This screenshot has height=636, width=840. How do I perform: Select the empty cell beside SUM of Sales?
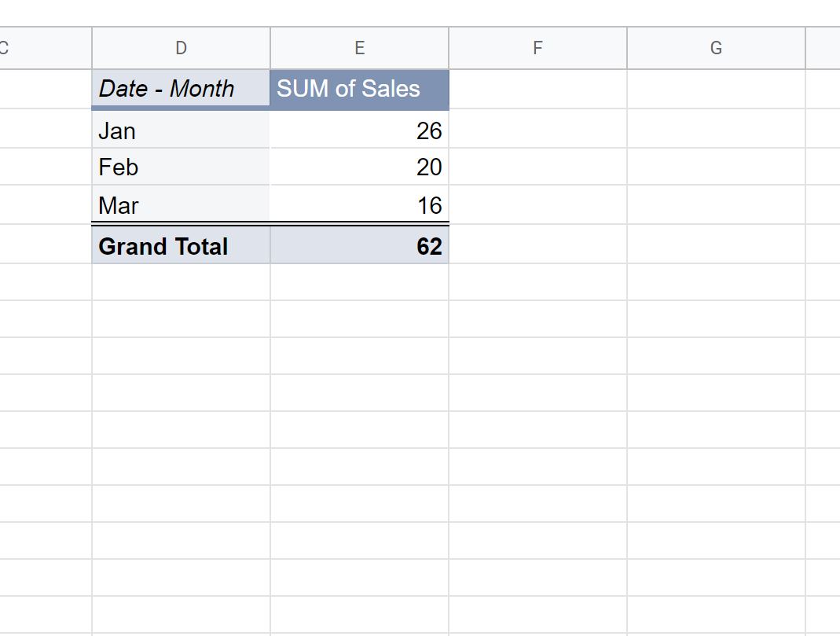click(537, 89)
